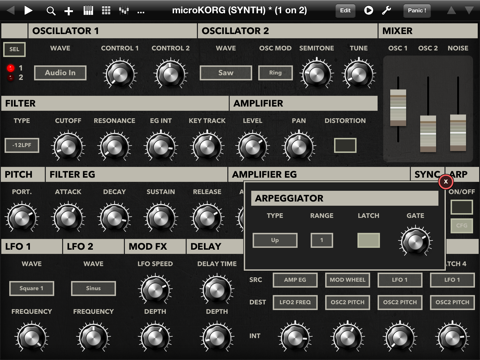
Task: Open the more options ellipsis
Action: (141, 12)
